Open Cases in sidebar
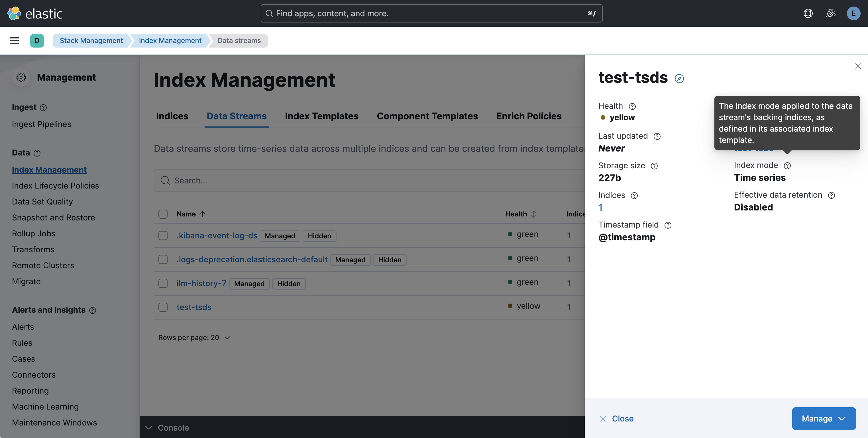Image resolution: width=868 pixels, height=438 pixels. 24,359
